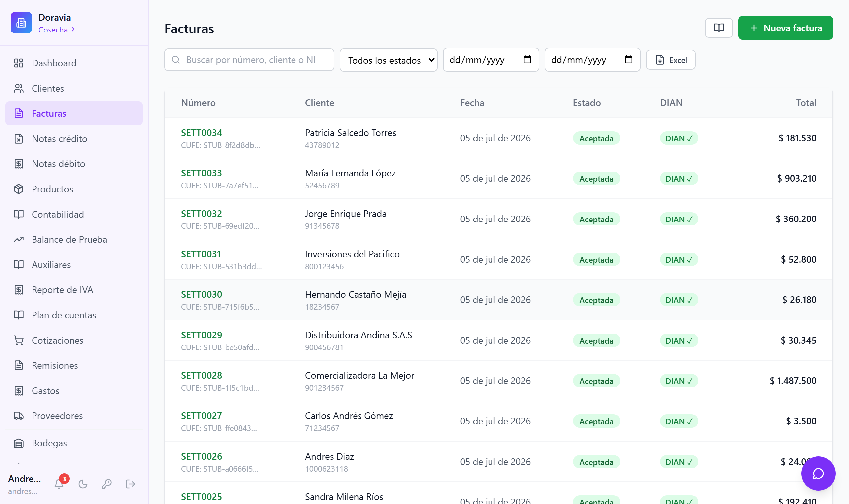Screen dimensions: 849x504
Task: Click total $ 903.210
Action: coord(796,178)
